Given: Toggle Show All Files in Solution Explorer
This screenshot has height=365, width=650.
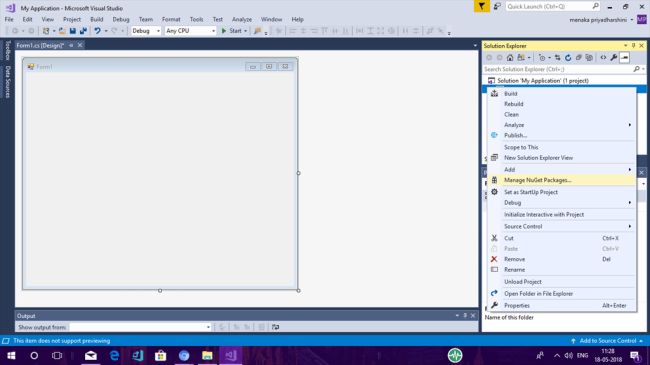Looking at the screenshot, I should coord(589,58).
